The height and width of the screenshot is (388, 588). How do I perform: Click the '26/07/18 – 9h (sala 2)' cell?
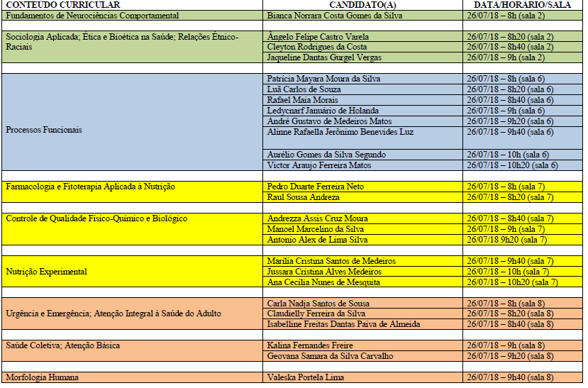[523, 57]
